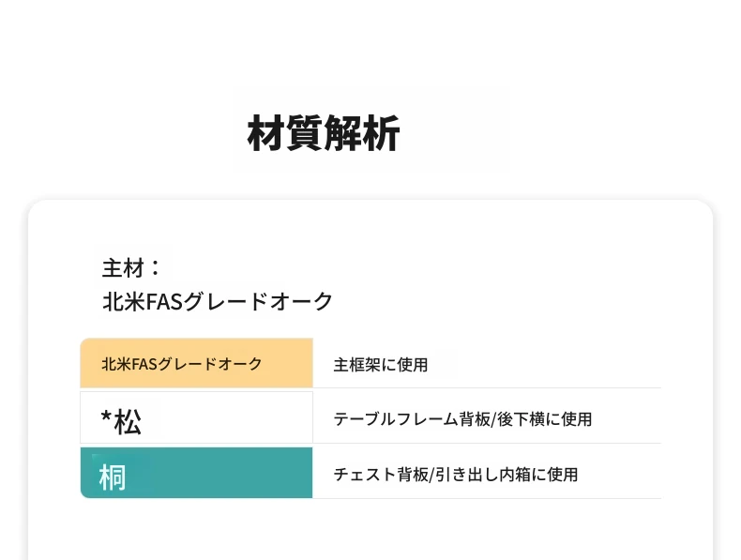Viewport: 741px width, 560px height.
Task: Click グレードオーク in the large main material heading
Action: click(258, 301)
